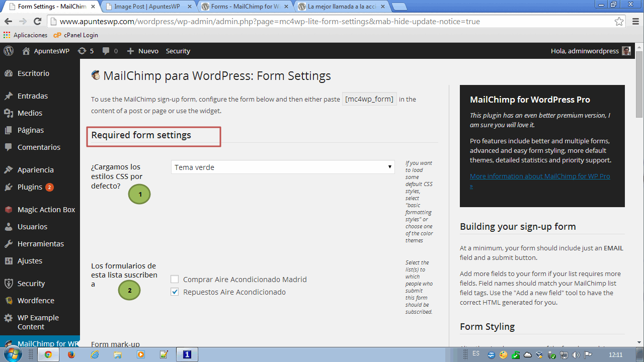Open the Aplicaciones bookmarks shortcut
Screen dimensions: 644x362
tap(25, 35)
